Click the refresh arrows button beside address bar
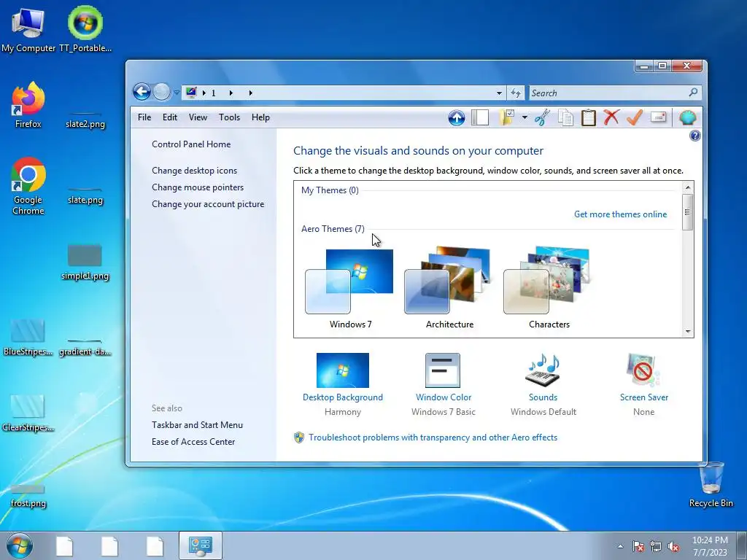Image resolution: width=747 pixels, height=560 pixels. (516, 93)
